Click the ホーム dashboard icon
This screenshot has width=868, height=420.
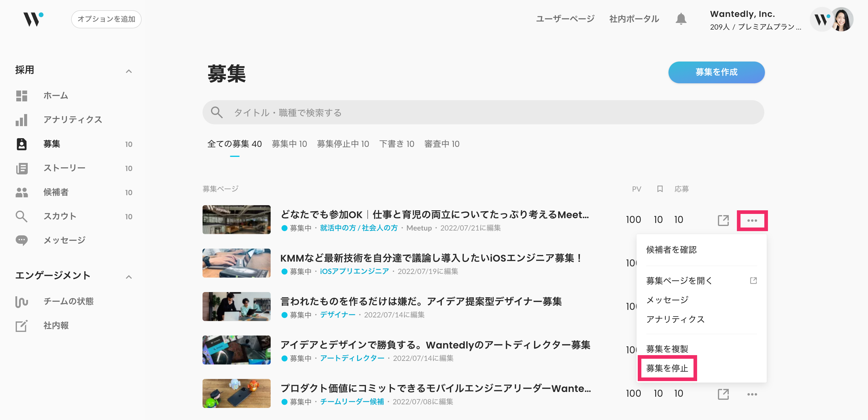coord(22,96)
